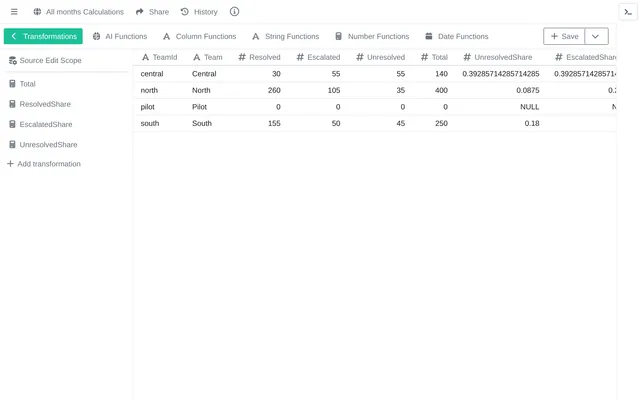This screenshot has height=400, width=640.
Task: Click the number type icon of Total column
Action: [424, 57]
